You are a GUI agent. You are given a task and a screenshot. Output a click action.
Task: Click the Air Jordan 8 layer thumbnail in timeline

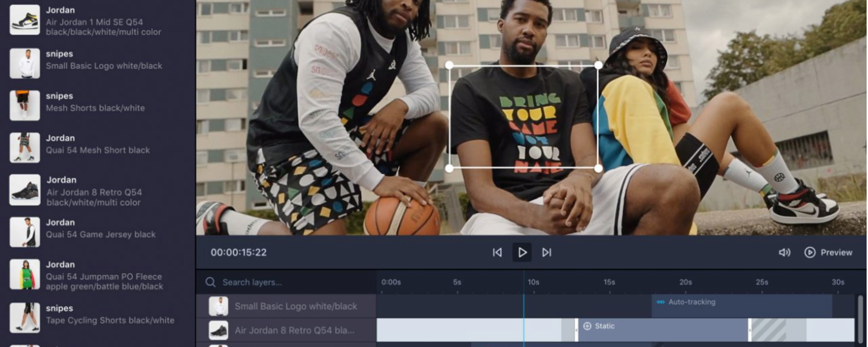218,330
